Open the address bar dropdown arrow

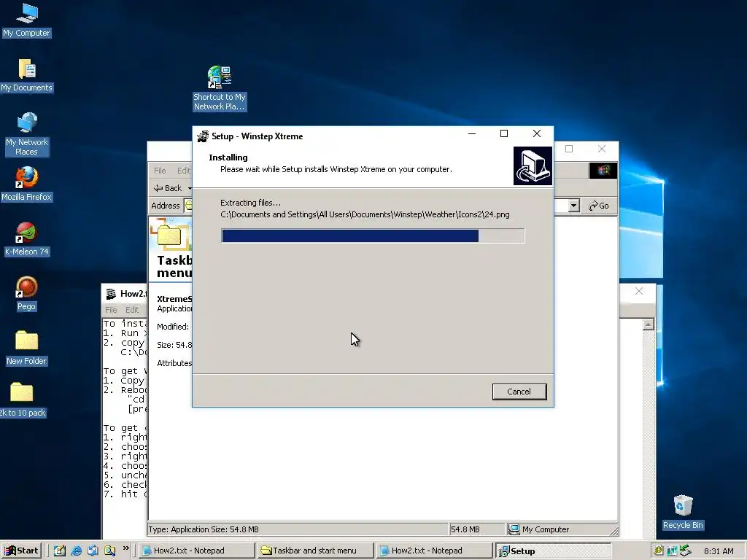(573, 206)
